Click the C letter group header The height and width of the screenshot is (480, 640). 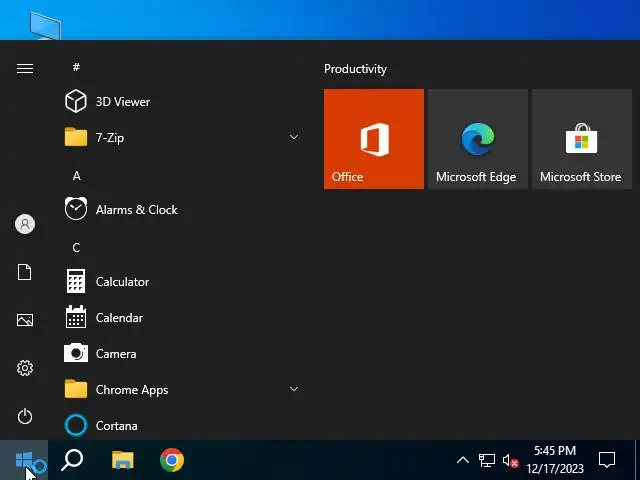[76, 248]
